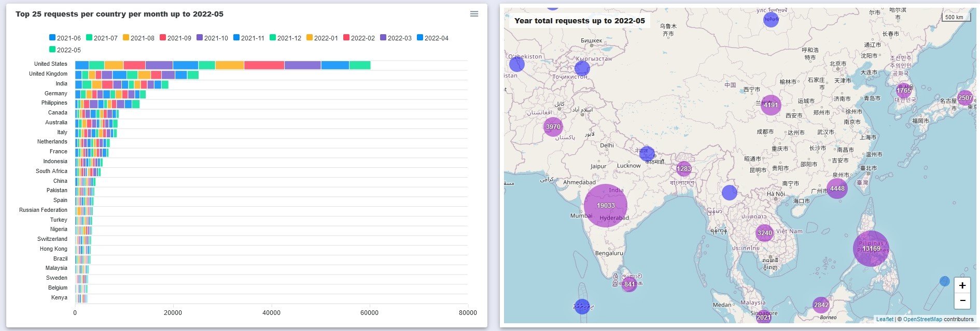Click the 3240 cluster near Việt Nam
The width and height of the screenshot is (980, 331).
click(x=764, y=233)
